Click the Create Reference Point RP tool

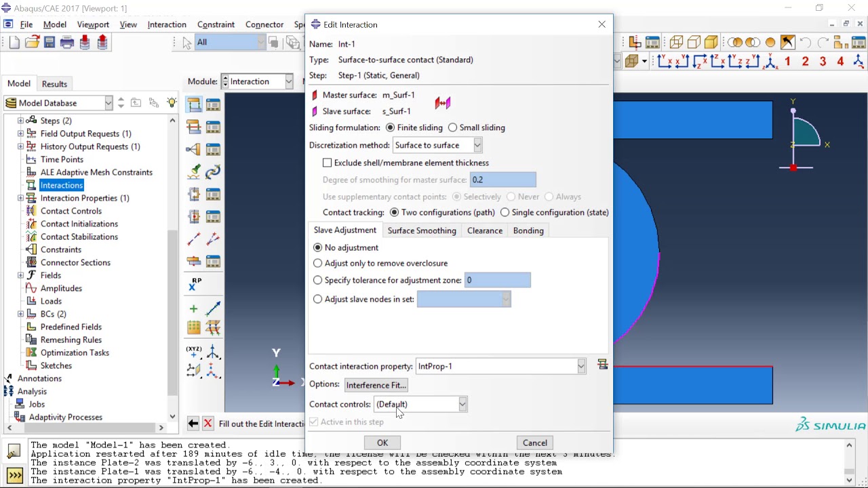pos(194,284)
